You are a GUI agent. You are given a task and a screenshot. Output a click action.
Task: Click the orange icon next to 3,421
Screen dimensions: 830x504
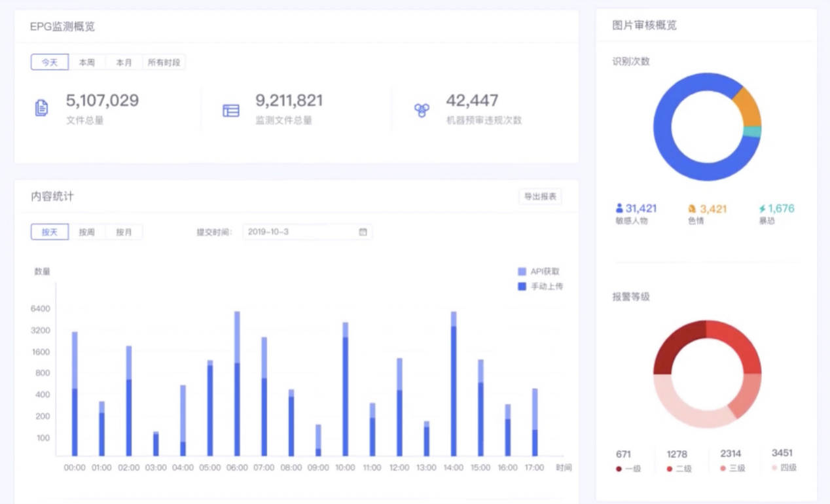point(692,209)
